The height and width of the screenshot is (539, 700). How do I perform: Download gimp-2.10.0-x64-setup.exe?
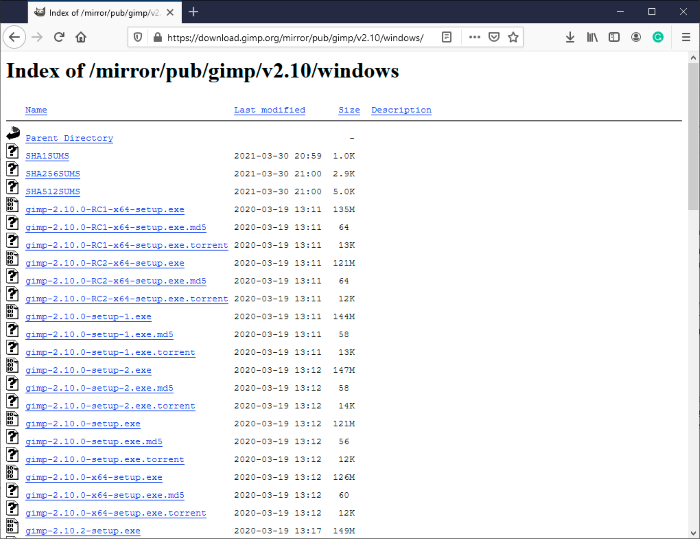(94, 477)
